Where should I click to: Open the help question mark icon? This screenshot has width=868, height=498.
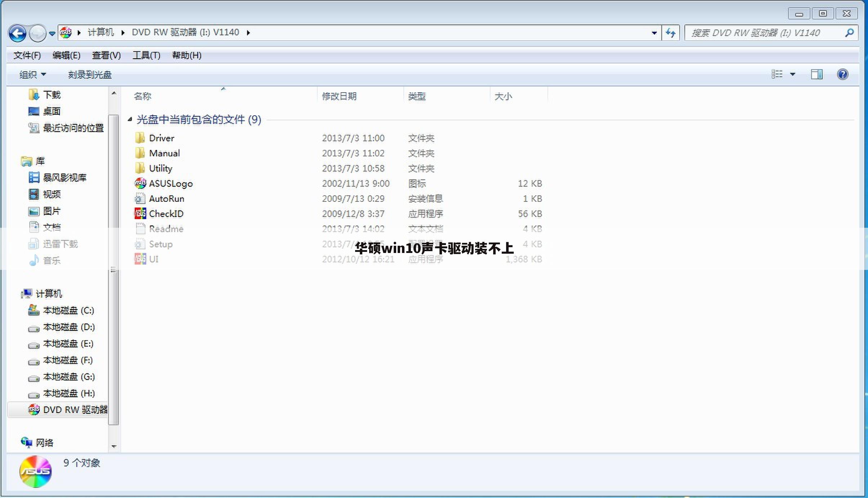tap(843, 74)
